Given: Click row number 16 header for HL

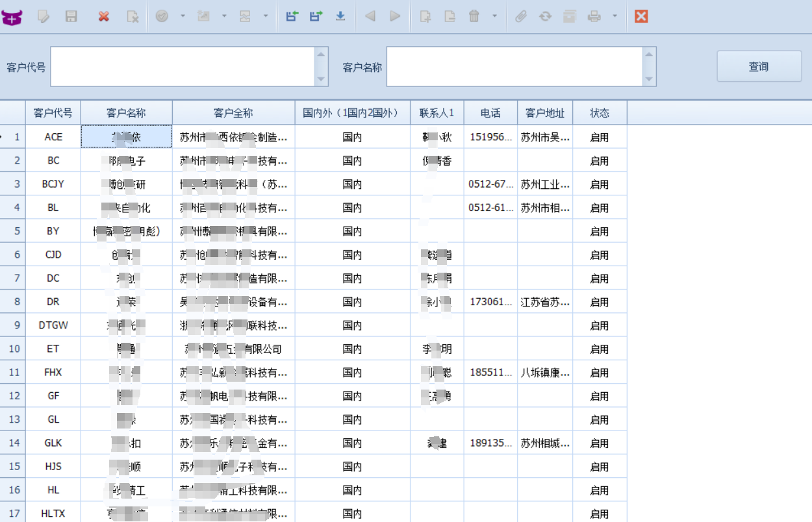Looking at the screenshot, I should tap(13, 490).
